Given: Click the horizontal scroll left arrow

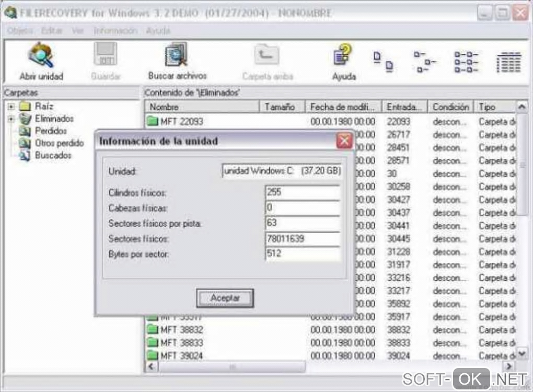Looking at the screenshot, I should tap(151, 366).
